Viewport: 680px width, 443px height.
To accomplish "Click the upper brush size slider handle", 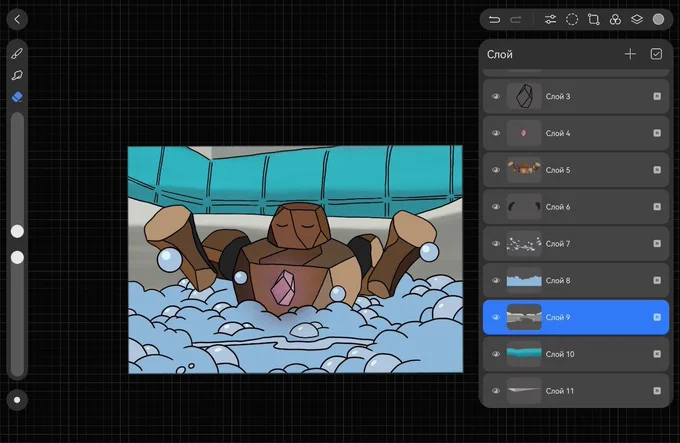I will [x=17, y=231].
